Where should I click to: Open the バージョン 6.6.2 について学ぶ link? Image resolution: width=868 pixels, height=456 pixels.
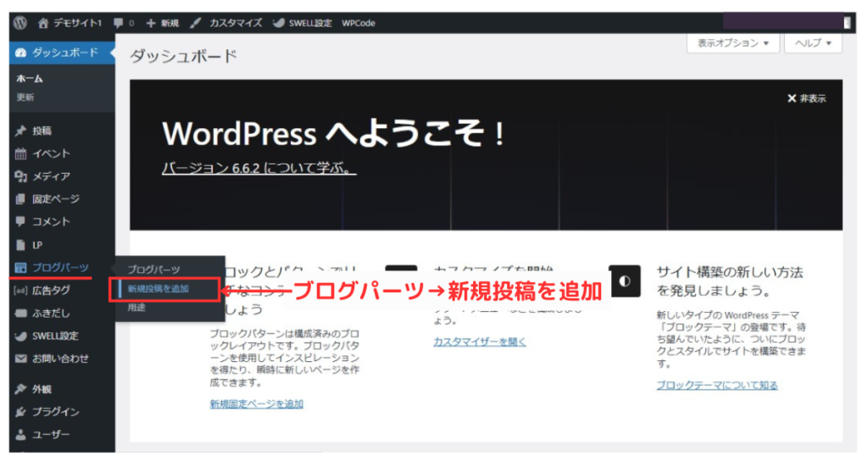tap(259, 168)
